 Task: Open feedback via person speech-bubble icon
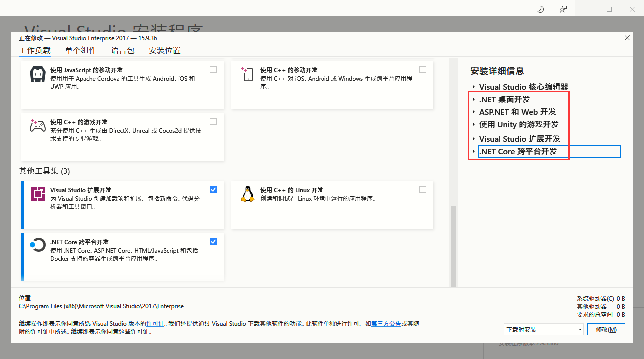(x=563, y=9)
